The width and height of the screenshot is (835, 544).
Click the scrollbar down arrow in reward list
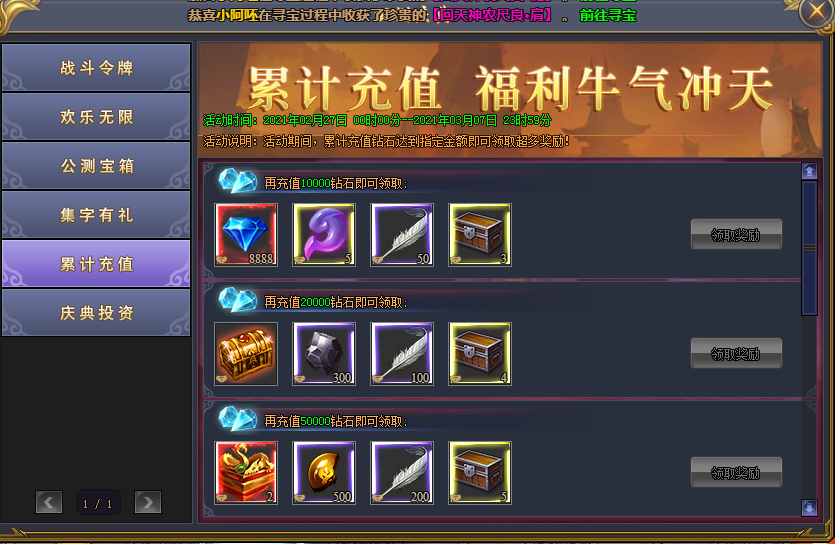point(809,508)
